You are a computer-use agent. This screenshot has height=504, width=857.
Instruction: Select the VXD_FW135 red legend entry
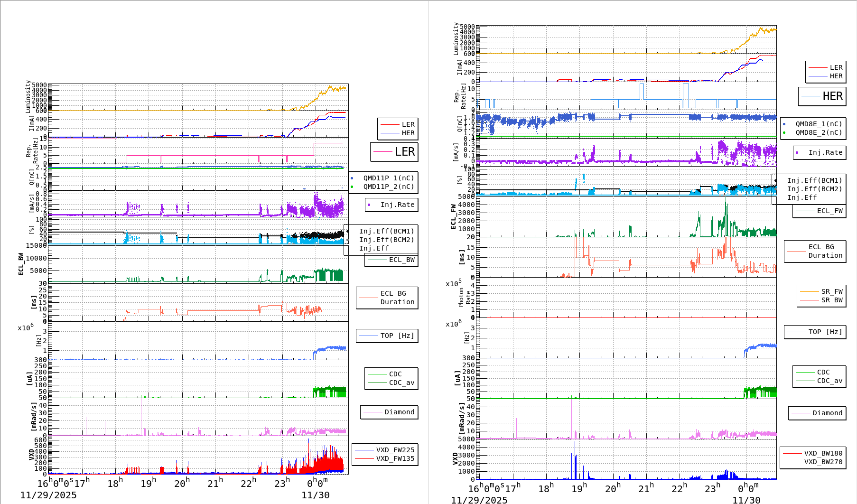pyautogui.click(x=394, y=458)
